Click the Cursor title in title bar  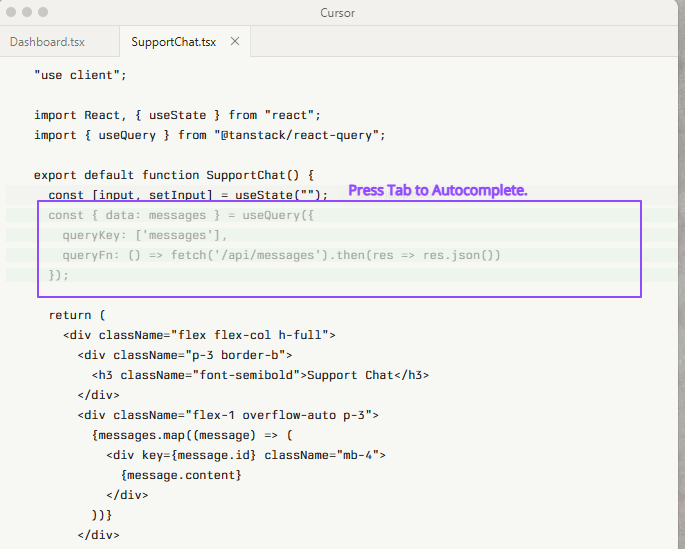pos(338,13)
